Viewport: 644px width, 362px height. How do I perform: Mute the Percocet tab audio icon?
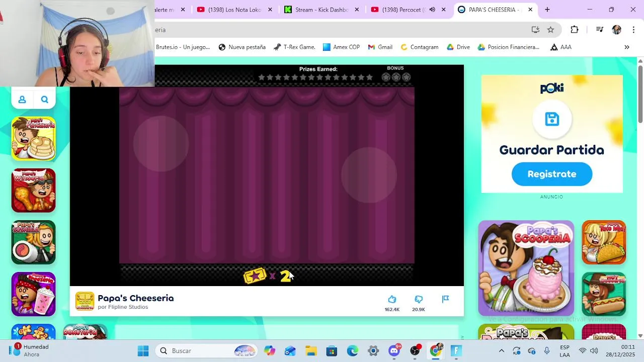point(432,10)
